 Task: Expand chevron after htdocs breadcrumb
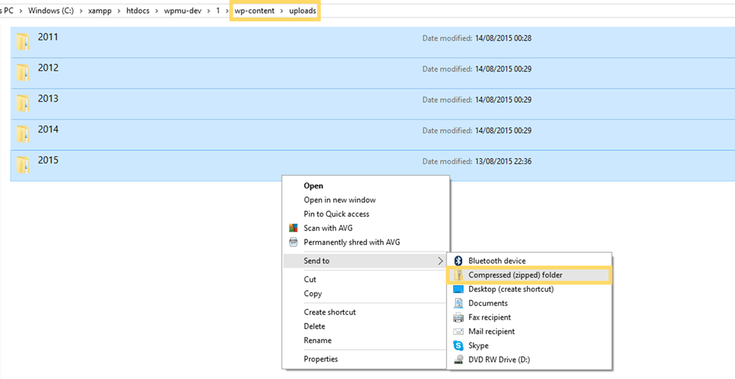coord(157,10)
